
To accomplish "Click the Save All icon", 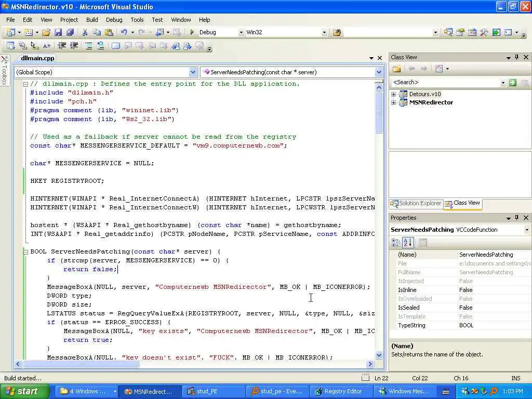I will click(70, 32).
